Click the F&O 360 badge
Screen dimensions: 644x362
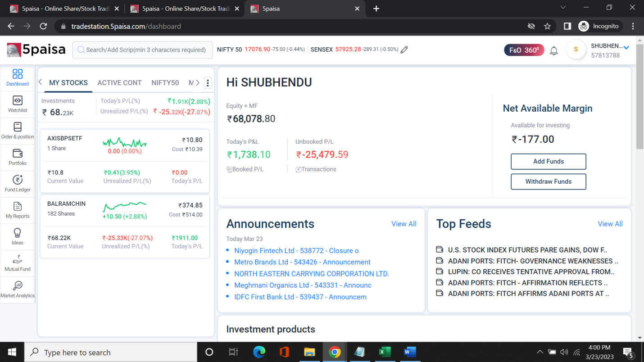click(524, 50)
